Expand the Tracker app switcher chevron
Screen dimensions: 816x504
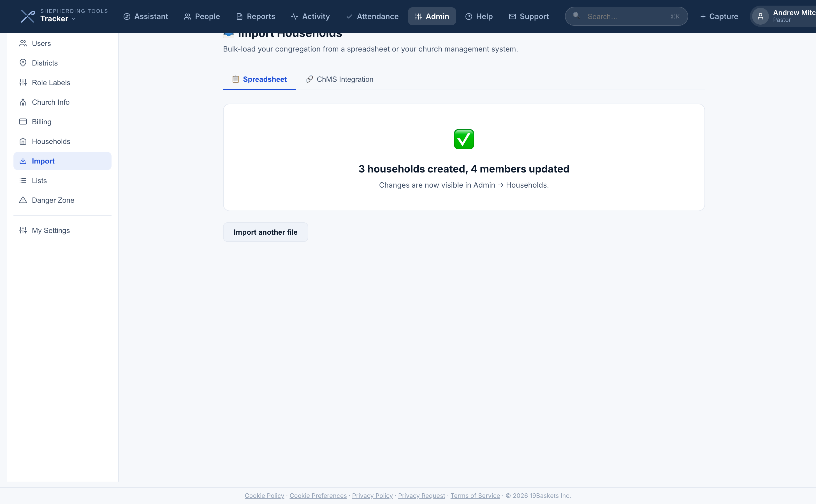click(x=74, y=19)
